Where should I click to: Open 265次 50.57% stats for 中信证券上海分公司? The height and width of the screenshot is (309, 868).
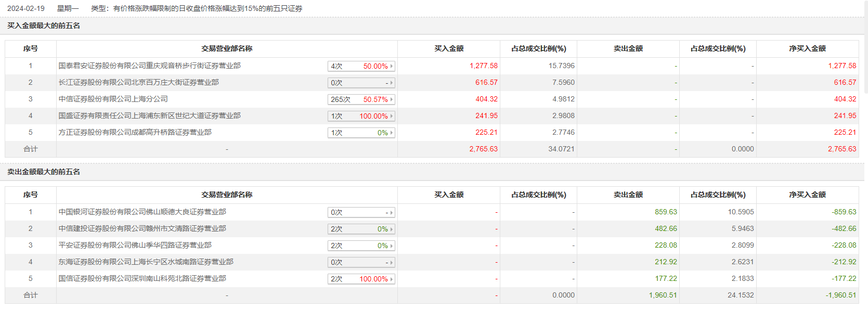361,99
